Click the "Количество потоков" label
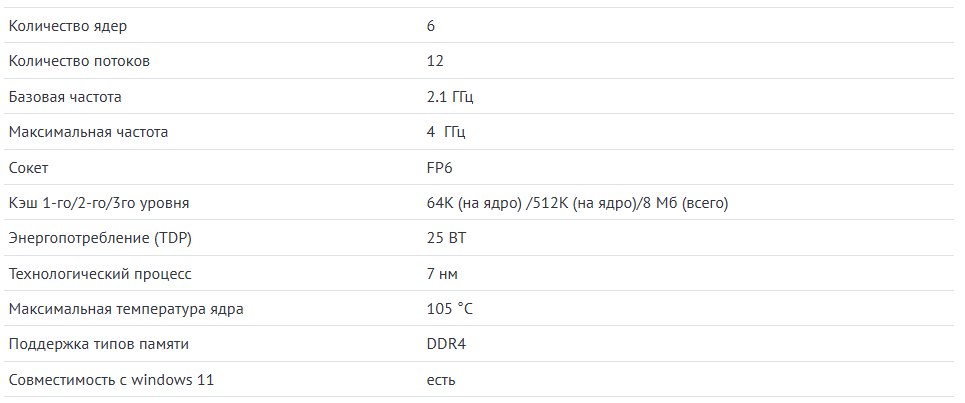 (79, 62)
